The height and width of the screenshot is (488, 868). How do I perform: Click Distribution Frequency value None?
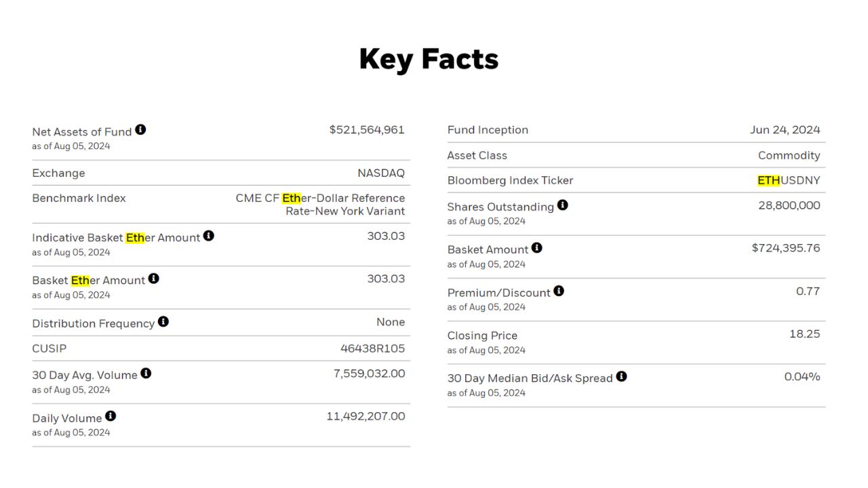[391, 322]
